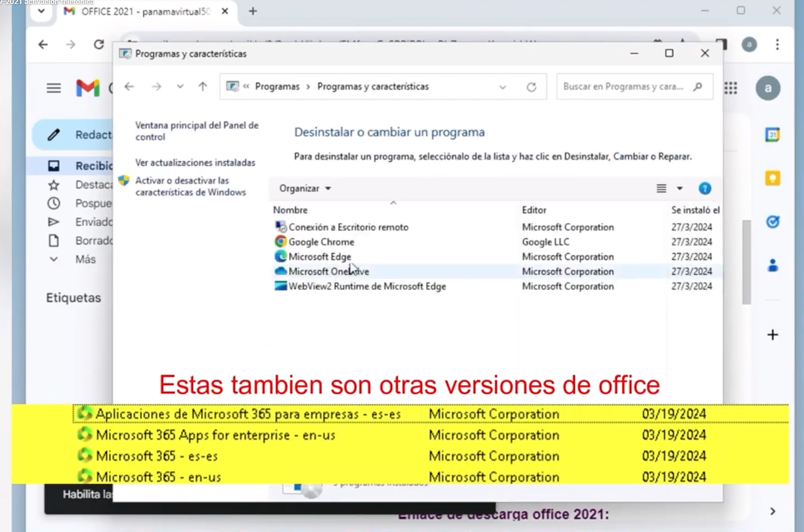Viewport: 804px width, 532px height.
Task: Open the blue Help button
Action: pyautogui.click(x=705, y=188)
